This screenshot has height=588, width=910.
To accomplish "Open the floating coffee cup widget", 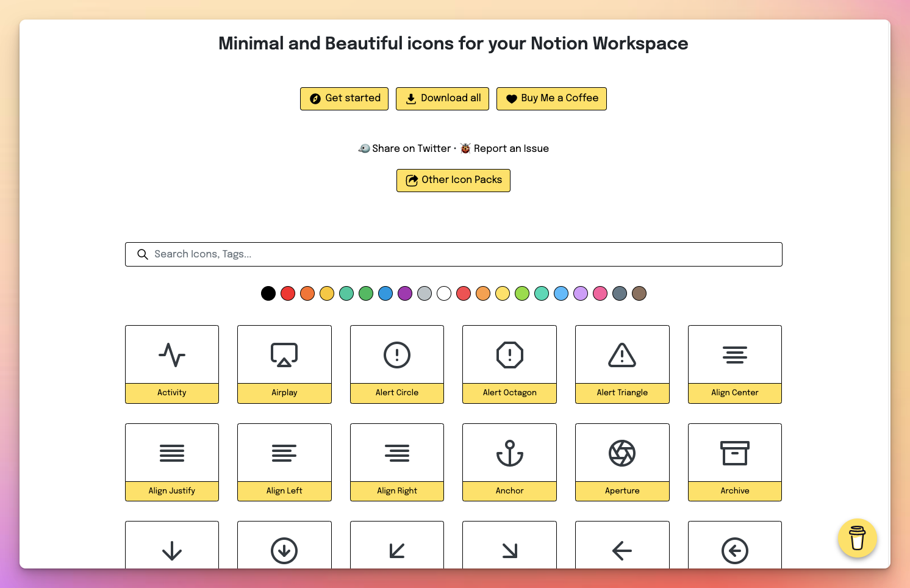I will [858, 538].
